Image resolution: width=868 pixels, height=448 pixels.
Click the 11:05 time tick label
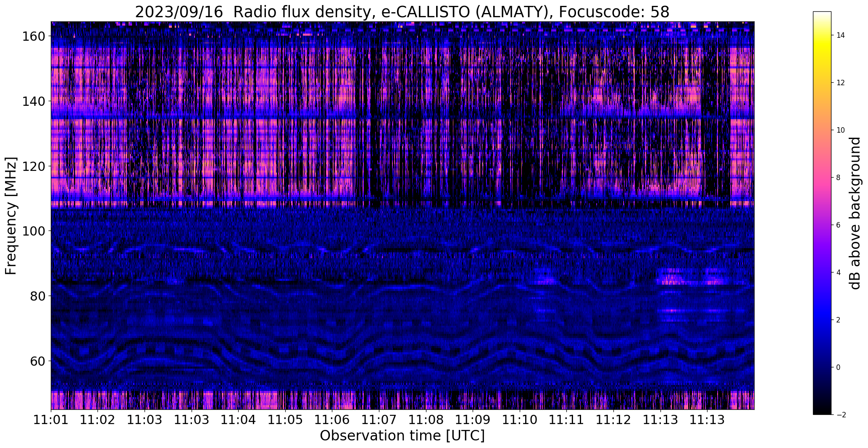[x=285, y=420]
